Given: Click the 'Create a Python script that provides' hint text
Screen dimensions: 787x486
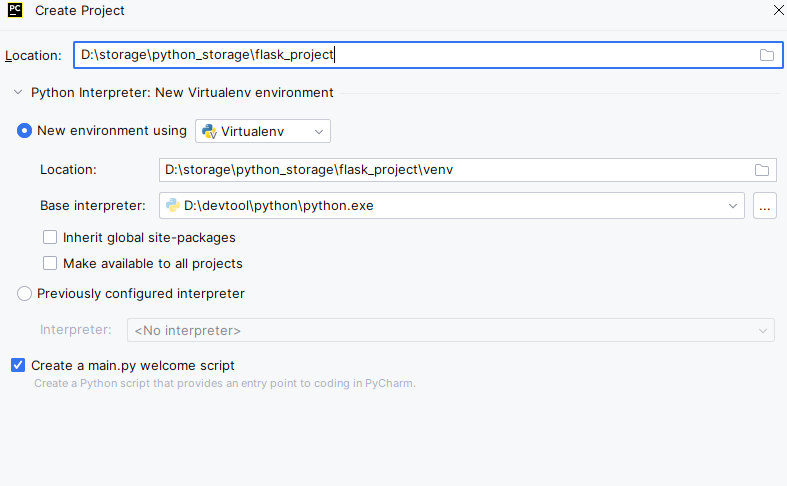Looking at the screenshot, I should click(225, 383).
